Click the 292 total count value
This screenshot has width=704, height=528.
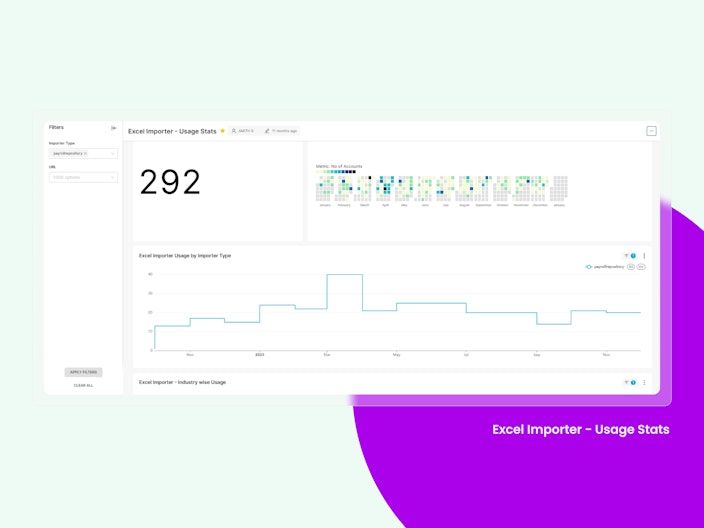(170, 182)
